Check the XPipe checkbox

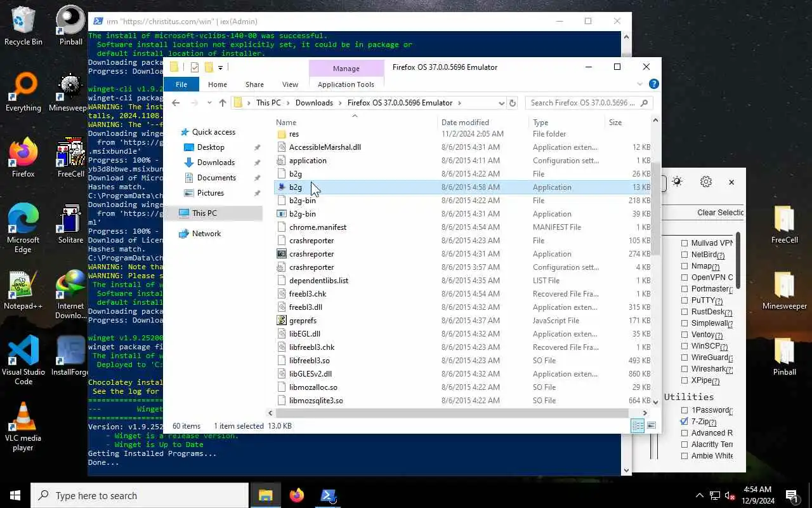pyautogui.click(x=684, y=380)
